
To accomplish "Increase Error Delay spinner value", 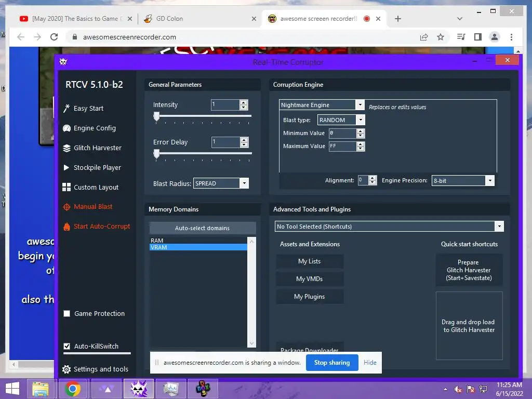I will point(244,140).
